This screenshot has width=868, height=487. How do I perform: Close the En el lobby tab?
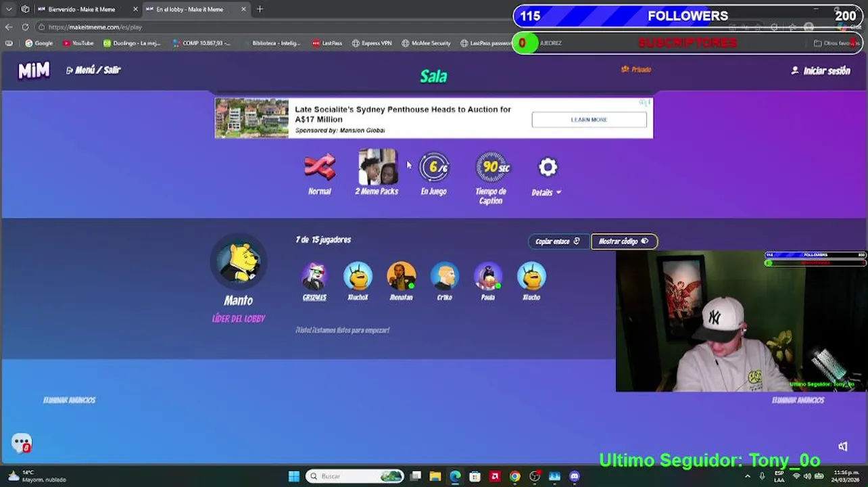point(243,9)
